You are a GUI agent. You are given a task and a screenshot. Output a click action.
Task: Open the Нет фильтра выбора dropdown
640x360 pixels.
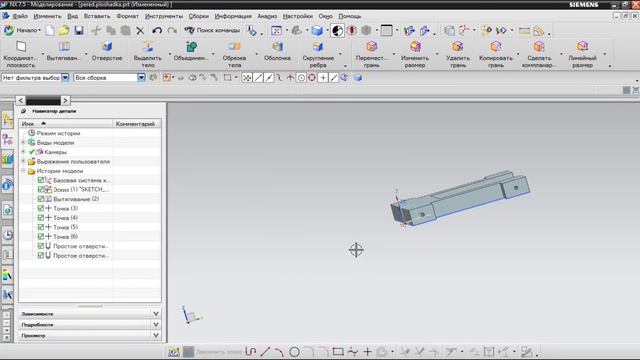point(65,78)
